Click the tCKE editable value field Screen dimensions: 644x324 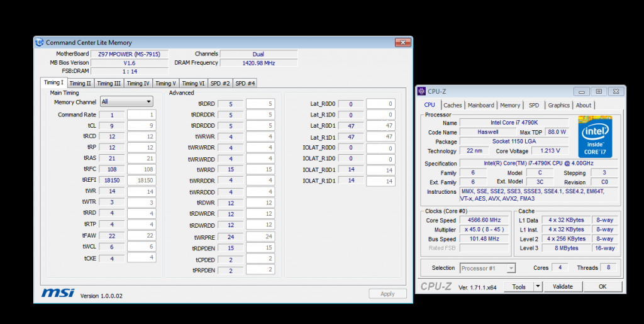click(142, 257)
